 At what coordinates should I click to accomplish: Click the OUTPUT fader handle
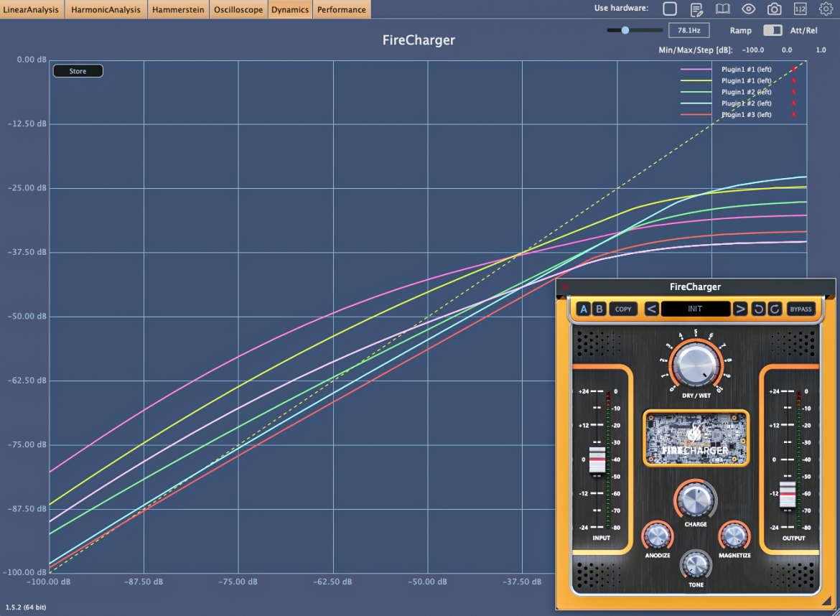point(788,494)
